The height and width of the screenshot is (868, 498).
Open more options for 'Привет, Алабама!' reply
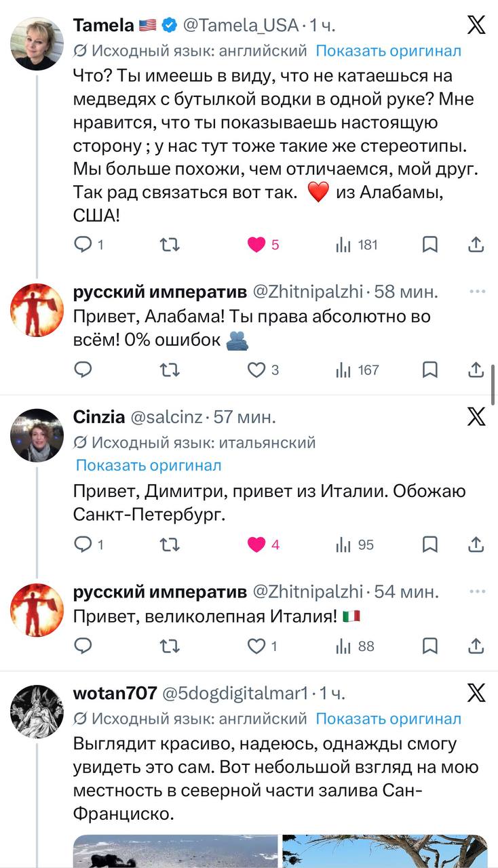477,292
